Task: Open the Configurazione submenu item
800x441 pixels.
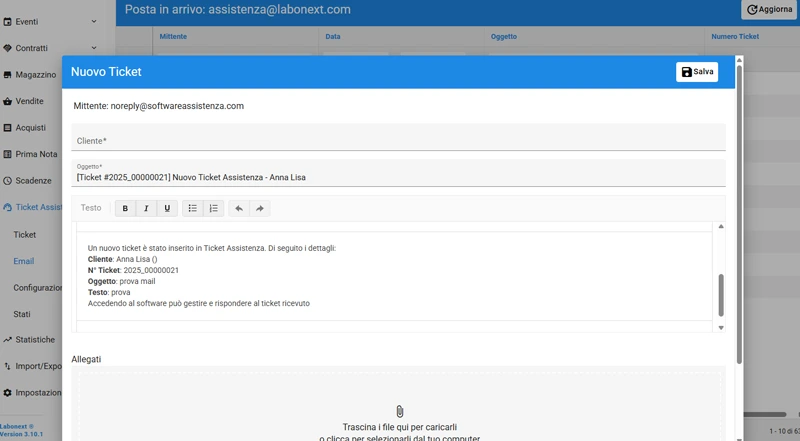Action: click(37, 288)
